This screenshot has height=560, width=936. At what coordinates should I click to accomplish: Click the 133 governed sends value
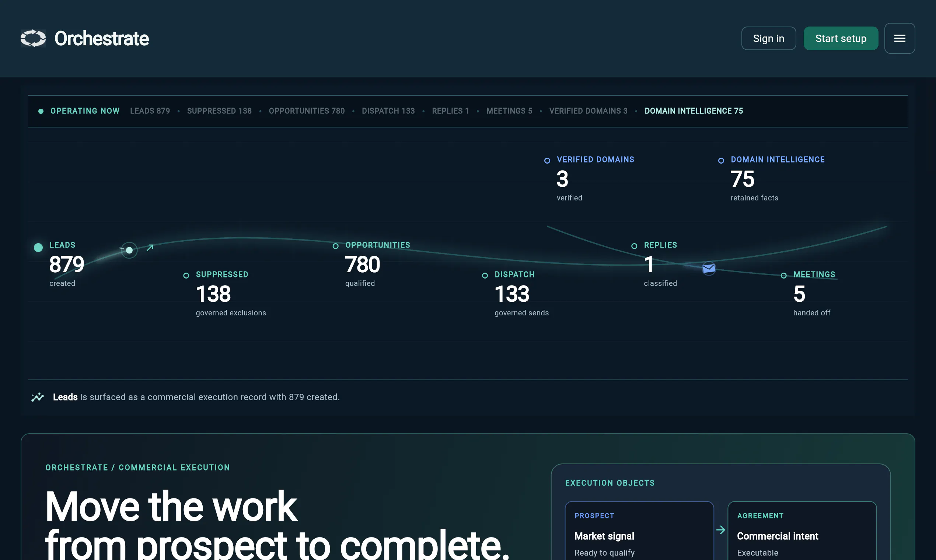512,294
